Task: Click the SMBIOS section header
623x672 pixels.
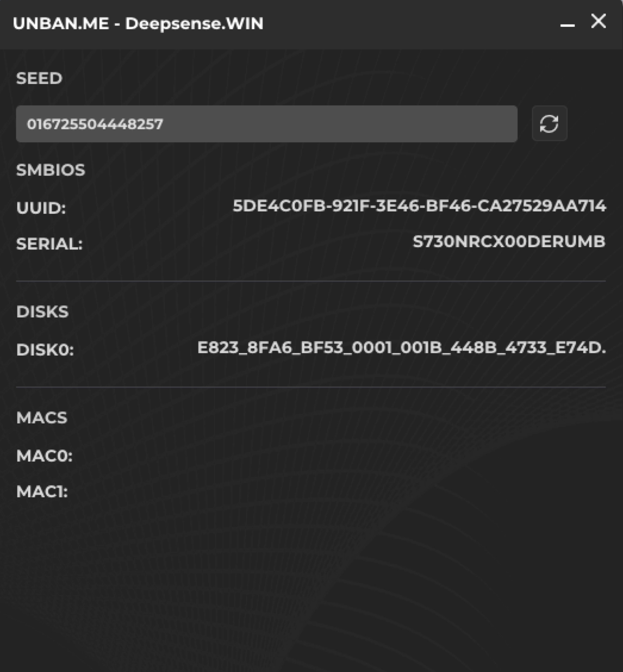Action: pyautogui.click(x=50, y=170)
